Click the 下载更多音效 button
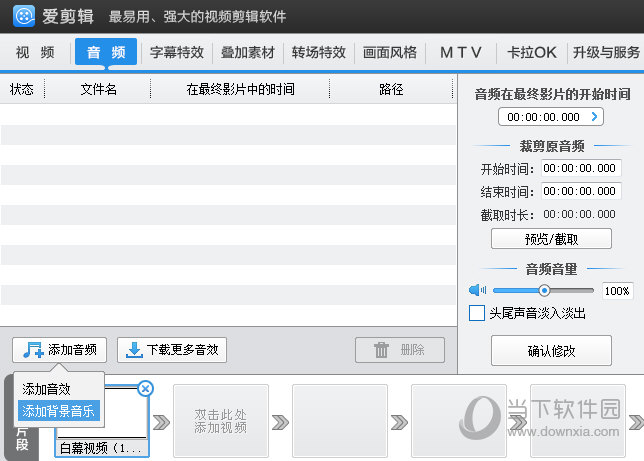The image size is (644, 461). (172, 350)
